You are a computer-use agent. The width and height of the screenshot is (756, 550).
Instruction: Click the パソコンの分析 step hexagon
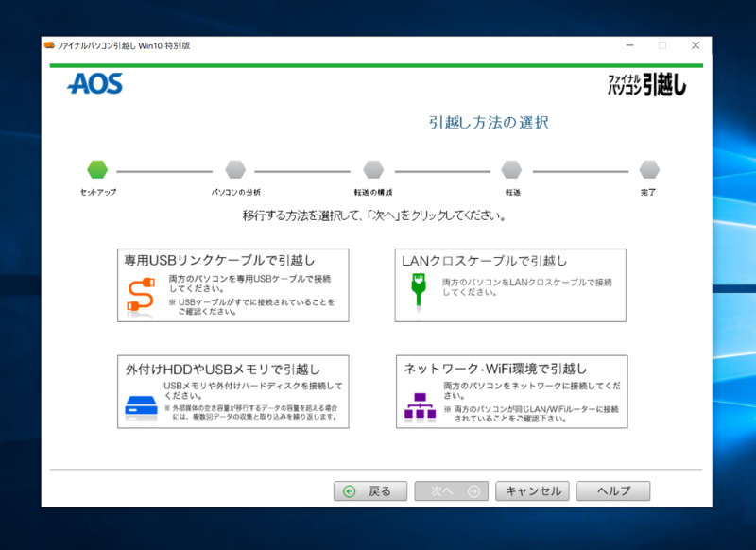point(235,169)
